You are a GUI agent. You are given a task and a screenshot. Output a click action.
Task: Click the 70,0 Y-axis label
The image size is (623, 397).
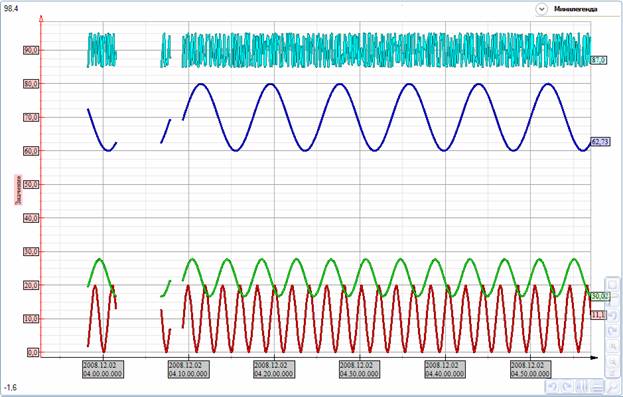[31, 118]
